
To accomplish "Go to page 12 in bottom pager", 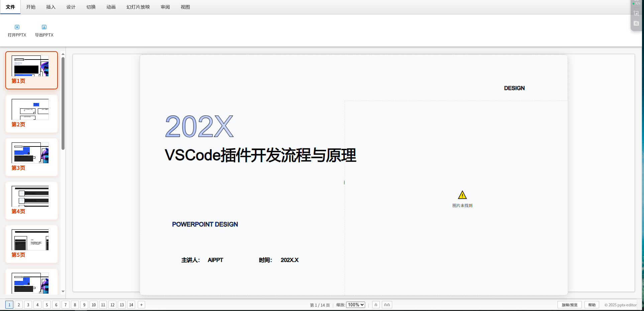I will 112,305.
